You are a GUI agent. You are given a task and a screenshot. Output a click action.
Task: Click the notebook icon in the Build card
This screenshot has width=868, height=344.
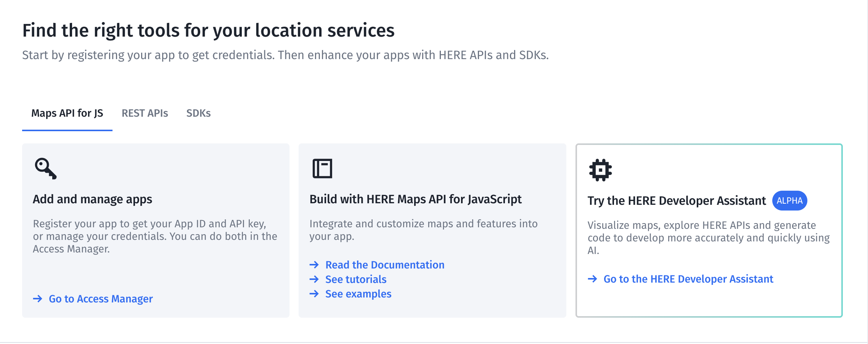point(322,169)
